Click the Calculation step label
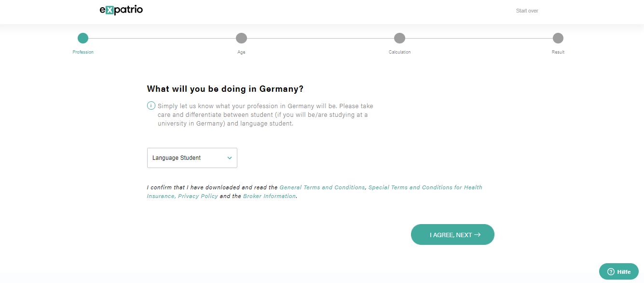 [x=399, y=52]
